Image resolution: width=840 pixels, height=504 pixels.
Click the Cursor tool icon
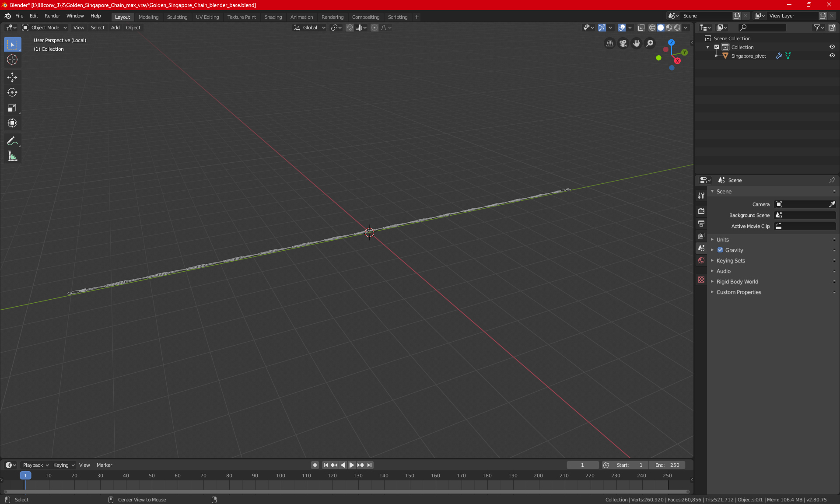coord(12,59)
